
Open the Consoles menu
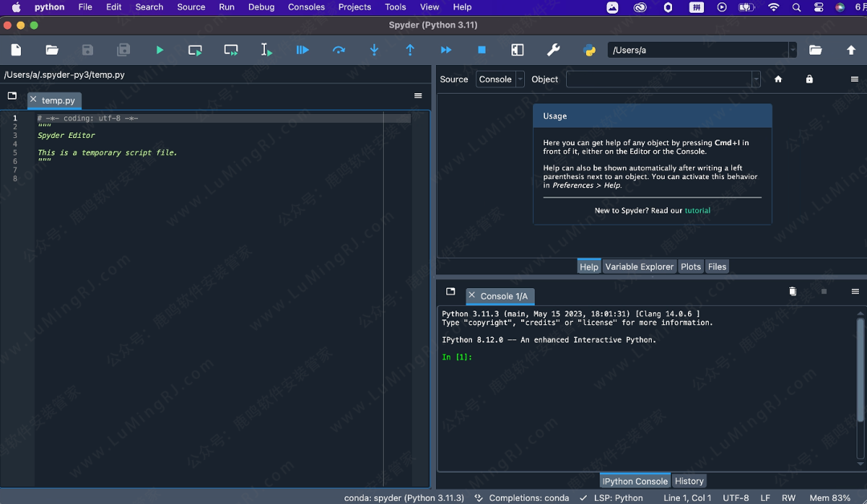point(306,7)
